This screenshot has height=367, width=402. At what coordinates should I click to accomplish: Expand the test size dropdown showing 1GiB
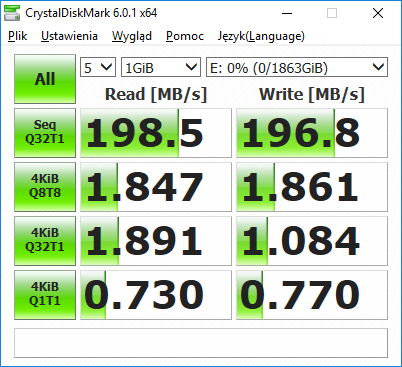(x=161, y=67)
